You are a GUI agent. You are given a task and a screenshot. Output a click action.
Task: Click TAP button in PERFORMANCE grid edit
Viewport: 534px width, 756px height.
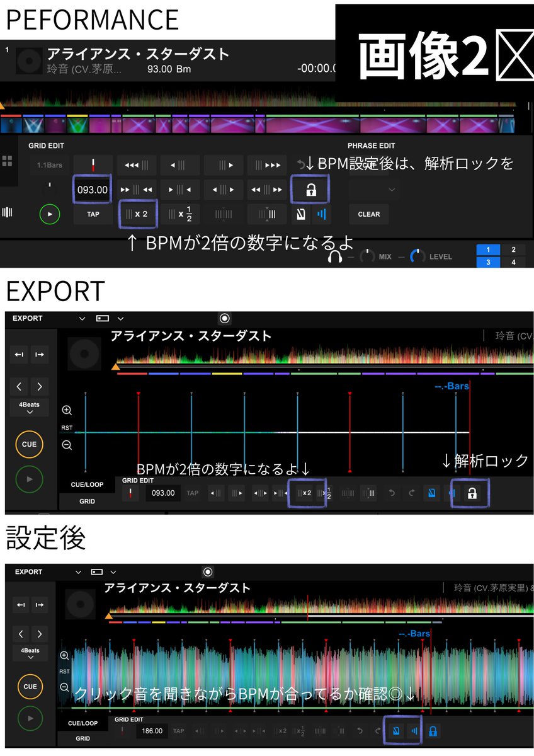tap(93, 214)
